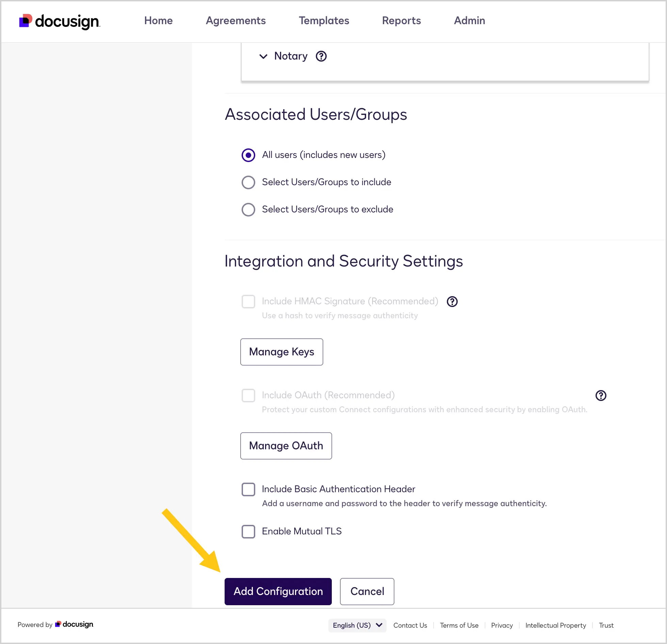Open help icon for Include OAuth
667x644 pixels.
coord(601,396)
